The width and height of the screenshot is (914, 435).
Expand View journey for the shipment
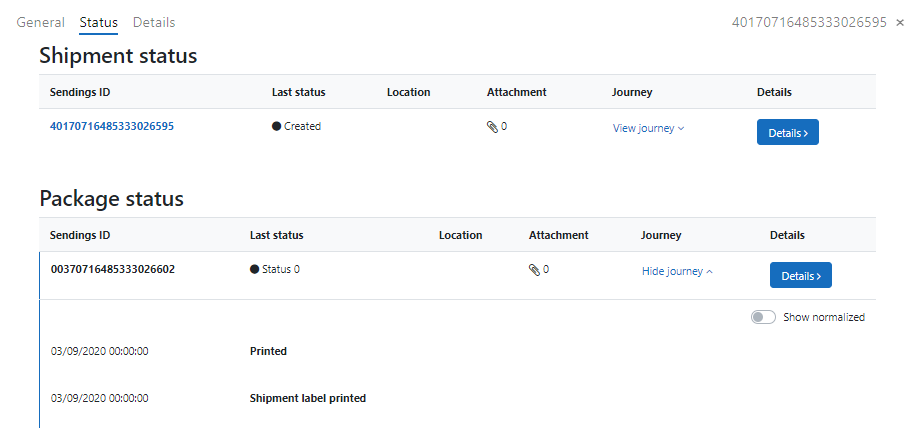pyautogui.click(x=648, y=128)
